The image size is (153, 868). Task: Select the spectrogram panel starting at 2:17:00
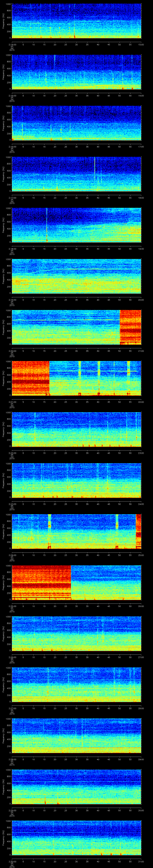pyautogui.click(x=76, y=174)
